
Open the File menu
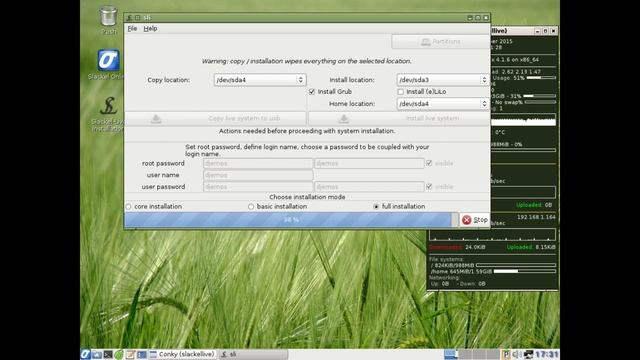[x=132, y=29]
